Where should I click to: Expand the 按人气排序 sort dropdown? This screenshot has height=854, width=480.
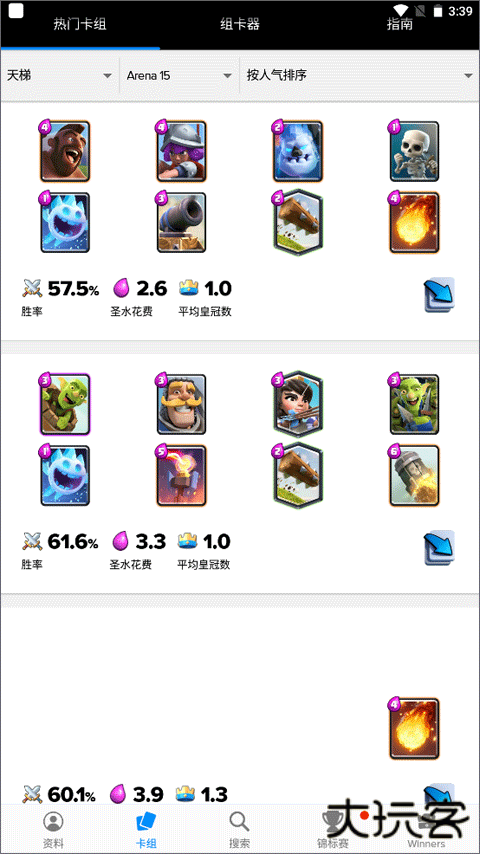(x=359, y=75)
